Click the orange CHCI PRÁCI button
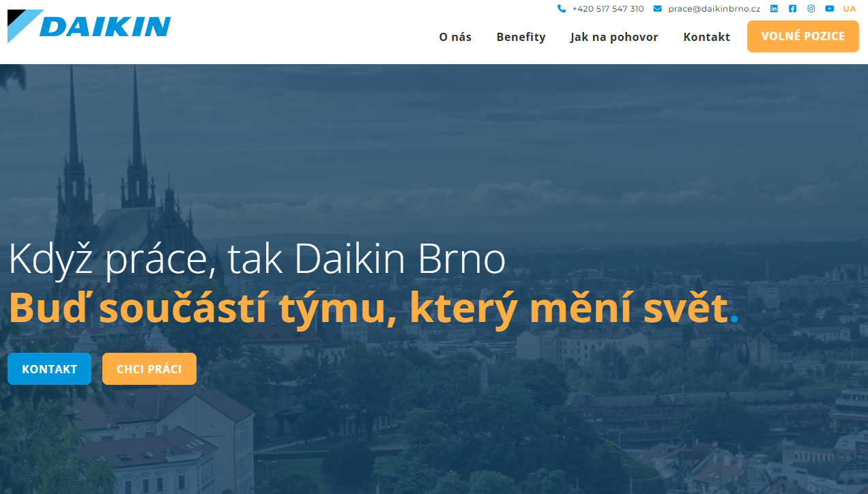 pyautogui.click(x=149, y=369)
